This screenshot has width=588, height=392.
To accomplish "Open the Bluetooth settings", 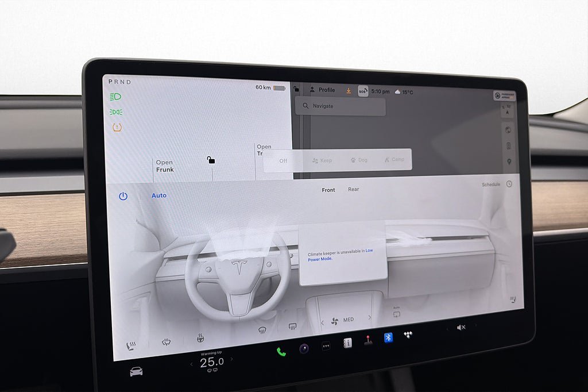I will coord(388,337).
